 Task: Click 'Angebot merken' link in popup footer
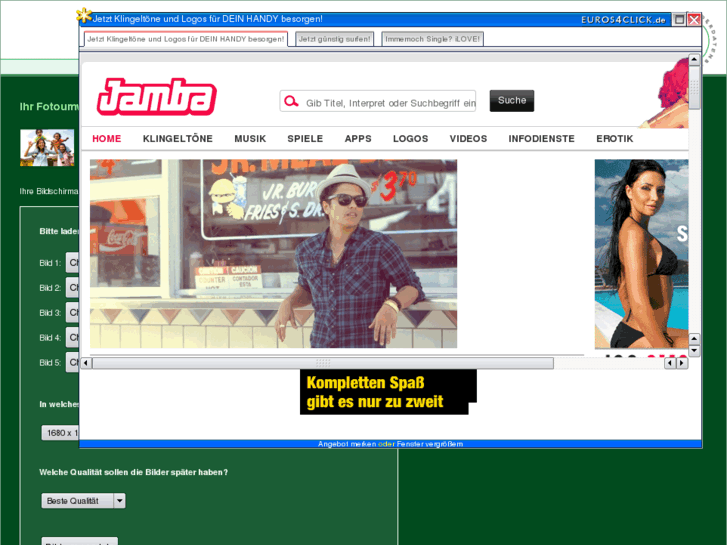[x=347, y=444]
